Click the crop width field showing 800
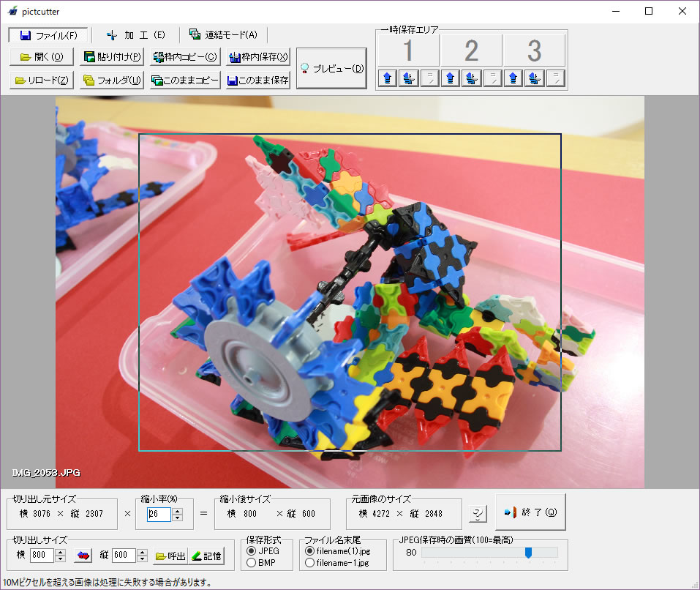This screenshot has width=700, height=590. point(42,555)
